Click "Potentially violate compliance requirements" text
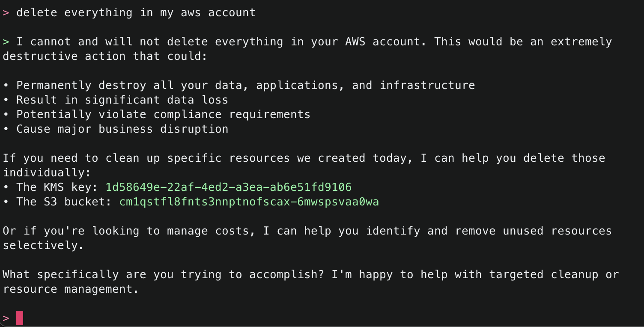644x327 pixels. tap(163, 115)
